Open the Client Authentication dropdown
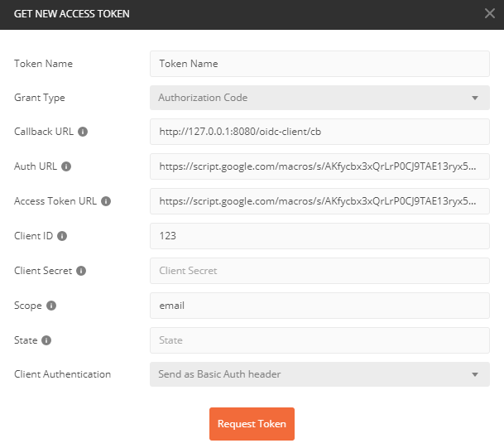This screenshot has width=504, height=448. click(x=319, y=374)
